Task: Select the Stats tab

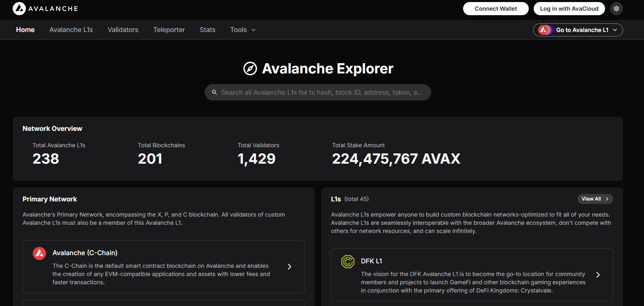Action: coord(208,30)
